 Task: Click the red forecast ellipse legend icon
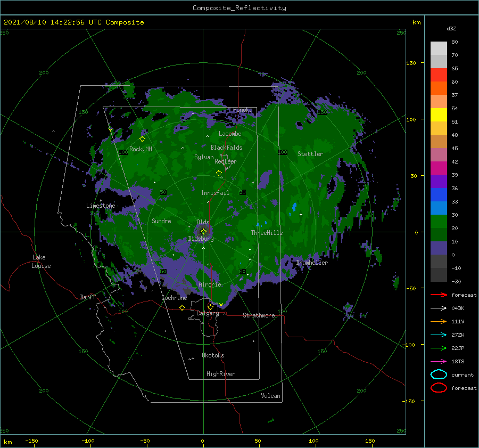439,388
